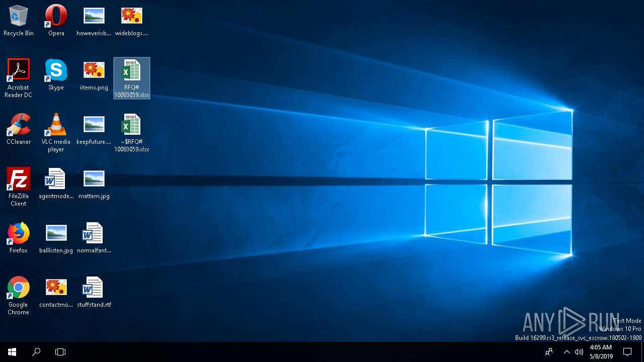Select the stuffstand.rtf document
This screenshot has height=362, width=644.
pos(94,292)
